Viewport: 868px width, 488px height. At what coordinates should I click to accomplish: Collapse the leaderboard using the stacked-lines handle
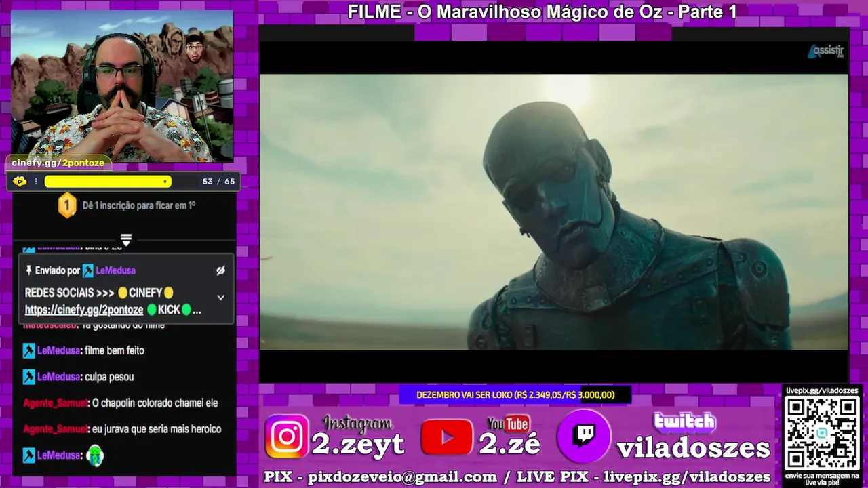126,239
